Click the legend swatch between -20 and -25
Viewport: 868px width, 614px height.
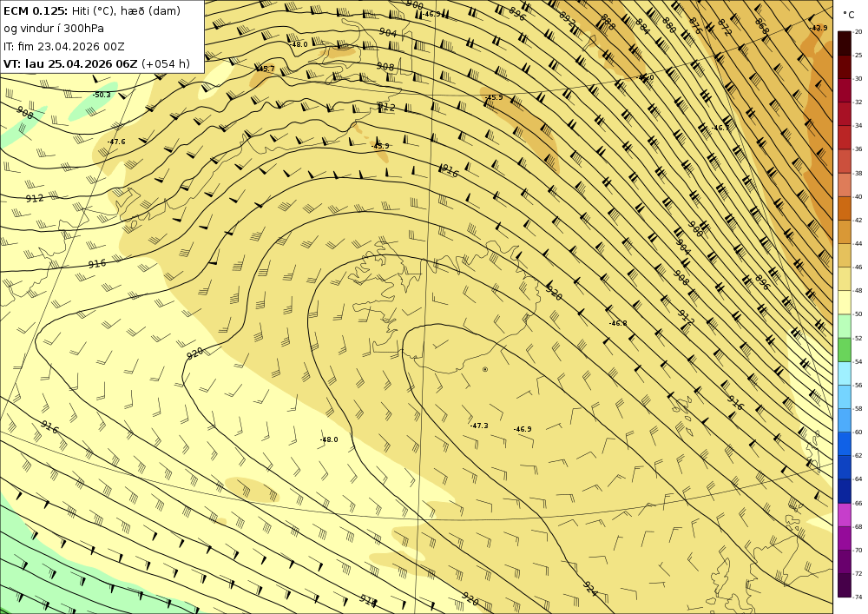pos(845,43)
